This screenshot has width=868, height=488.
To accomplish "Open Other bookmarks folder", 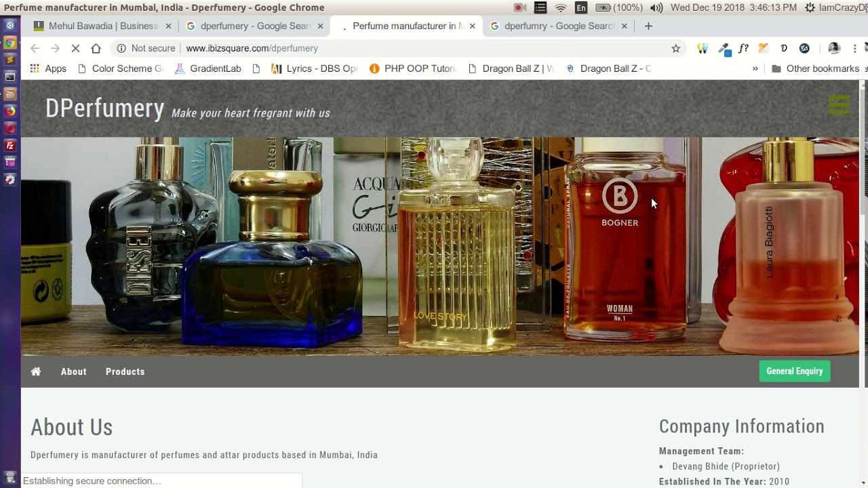I will pyautogui.click(x=815, y=68).
